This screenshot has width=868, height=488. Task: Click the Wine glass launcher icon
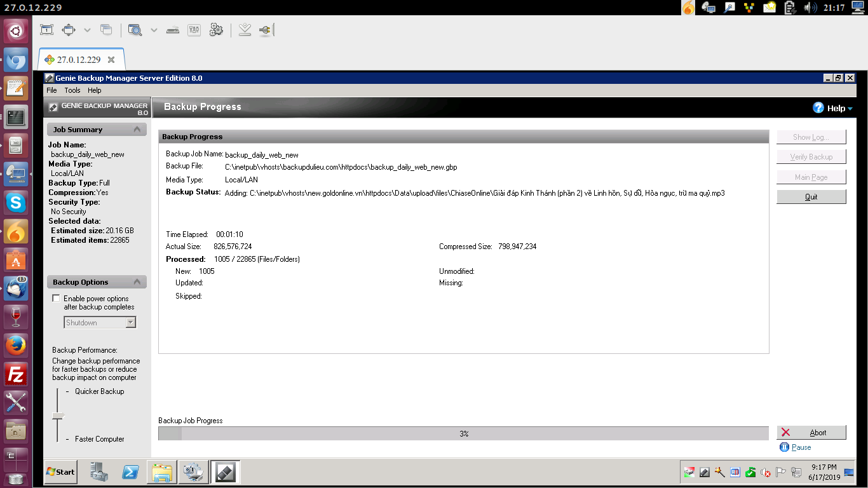(x=16, y=317)
